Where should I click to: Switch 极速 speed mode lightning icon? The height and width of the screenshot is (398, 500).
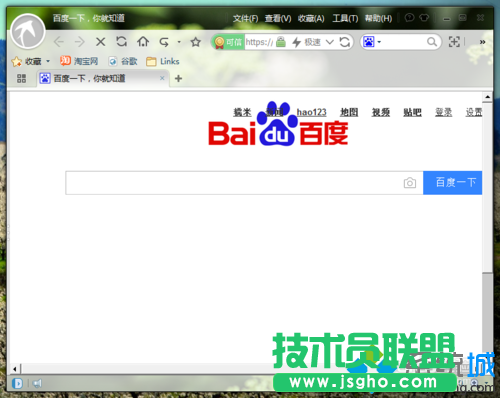click(x=296, y=42)
